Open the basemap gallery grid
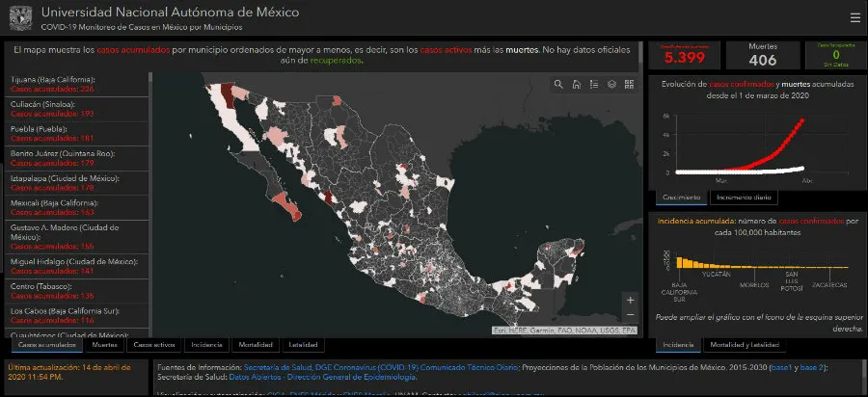This screenshot has height=397, width=868. [629, 85]
